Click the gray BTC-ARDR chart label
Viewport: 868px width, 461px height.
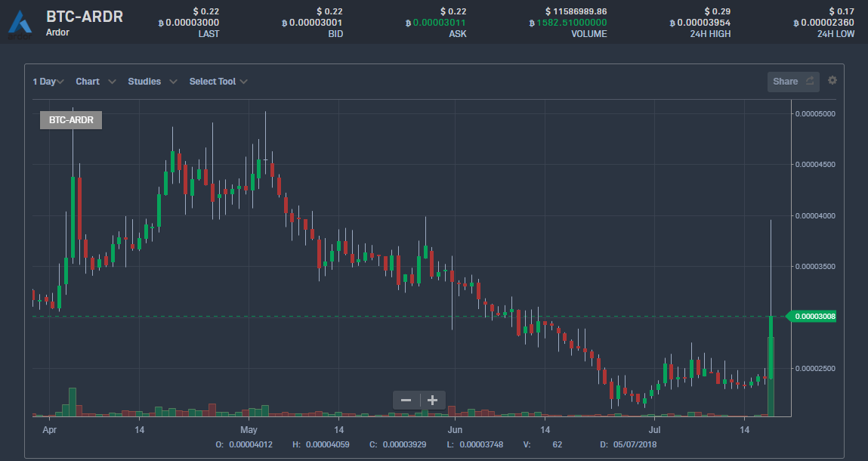click(x=70, y=120)
